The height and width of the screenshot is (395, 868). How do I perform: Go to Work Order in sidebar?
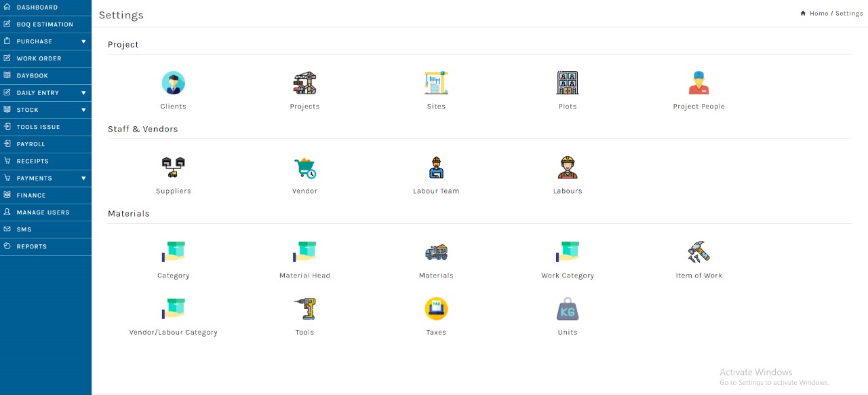[x=45, y=58]
